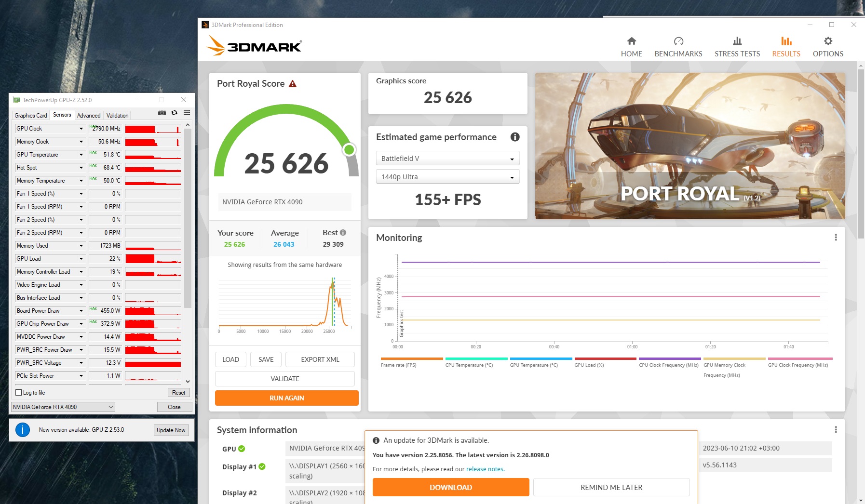Image resolution: width=865 pixels, height=504 pixels.
Task: Toggle Frame rate (FPS) in the monitoring legend
Action: click(x=412, y=362)
